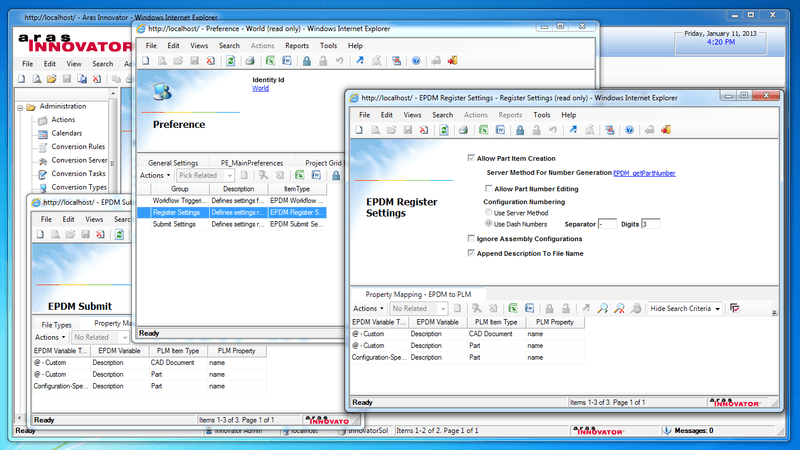800x450 pixels.
Task: Click Configuration-Spe... row in Register Settings grid
Action: [x=467, y=358]
